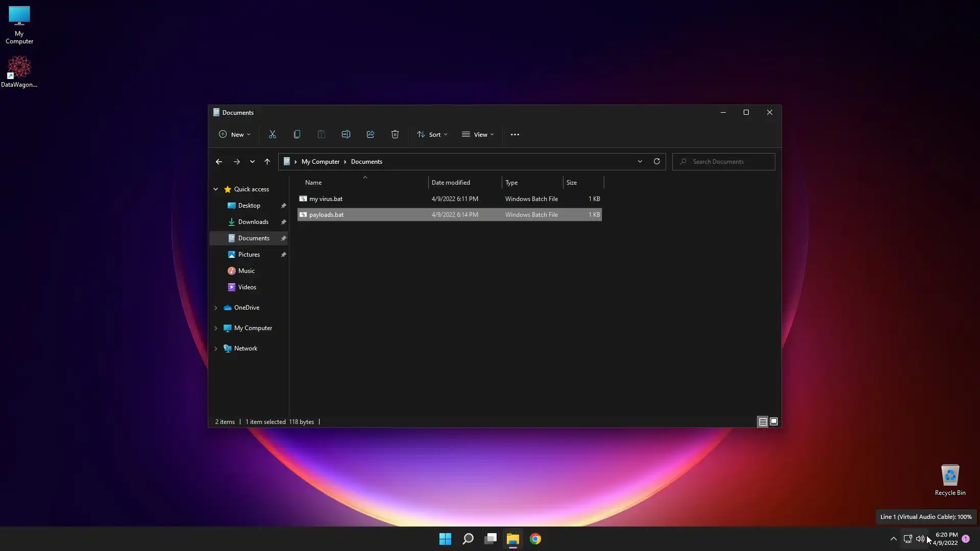Open the Sort dropdown menu
This screenshot has width=980, height=551.
(x=432, y=135)
